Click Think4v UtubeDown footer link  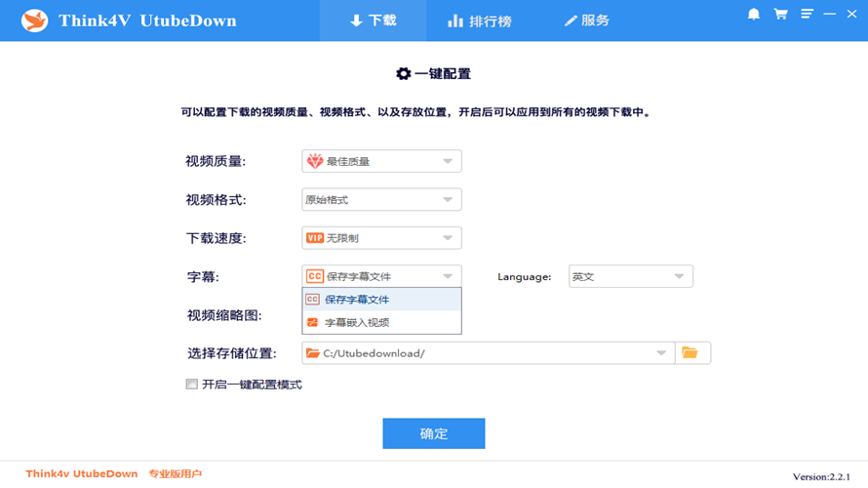point(81,474)
